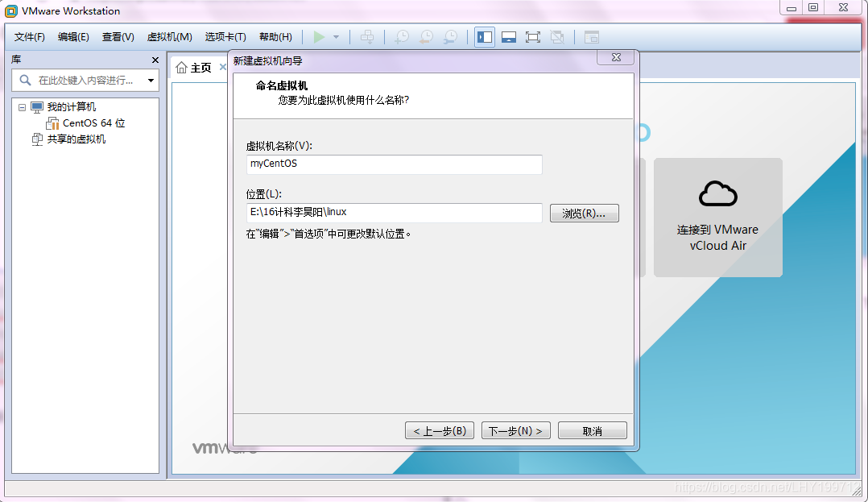
Task: Maximize the VMware Workstation window
Action: (x=813, y=8)
